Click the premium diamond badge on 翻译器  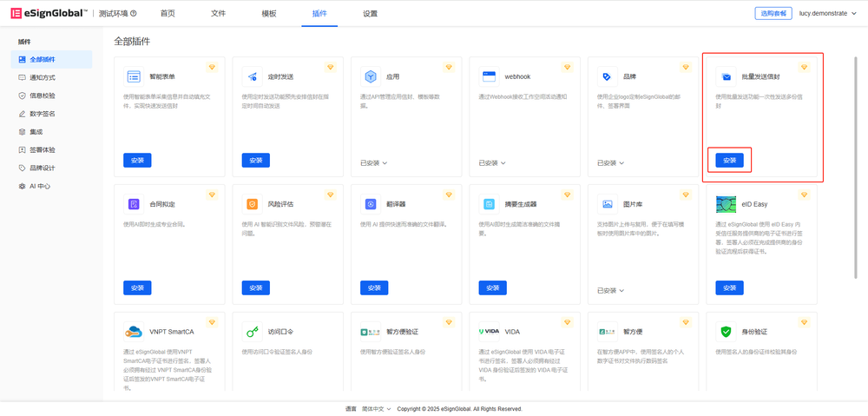tap(449, 195)
